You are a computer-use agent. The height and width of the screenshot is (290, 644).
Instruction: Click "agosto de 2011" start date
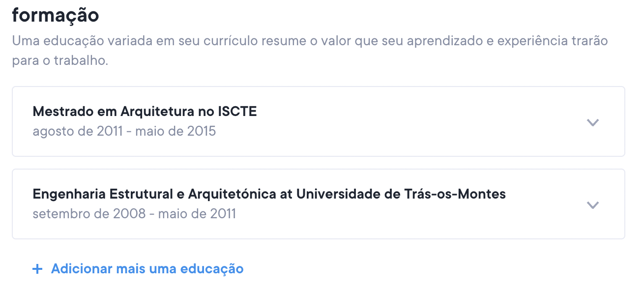tap(78, 131)
